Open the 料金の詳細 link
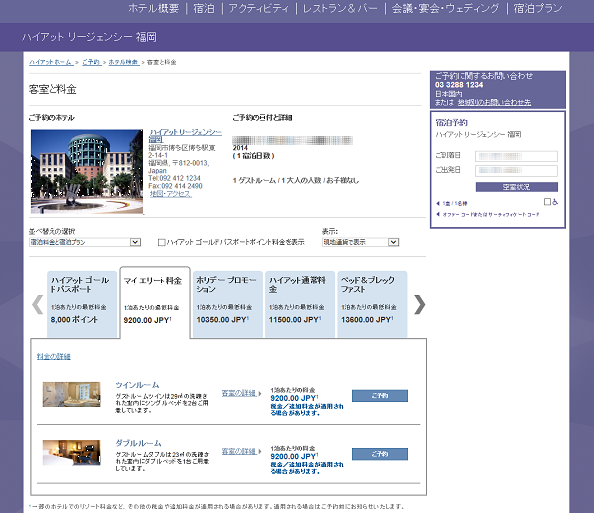This screenshot has height=513, width=594. click(54, 356)
